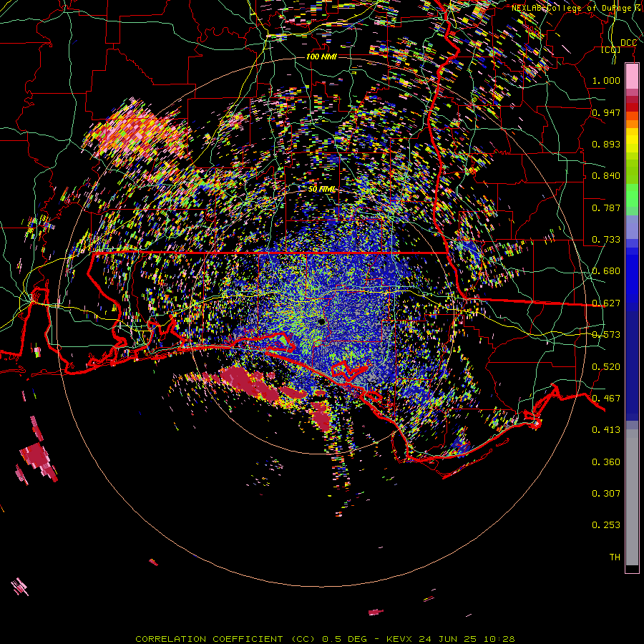Image resolution: width=644 pixels, height=644 pixels.
Task: Click the 10:28 timestamp
Action: coord(499,639)
